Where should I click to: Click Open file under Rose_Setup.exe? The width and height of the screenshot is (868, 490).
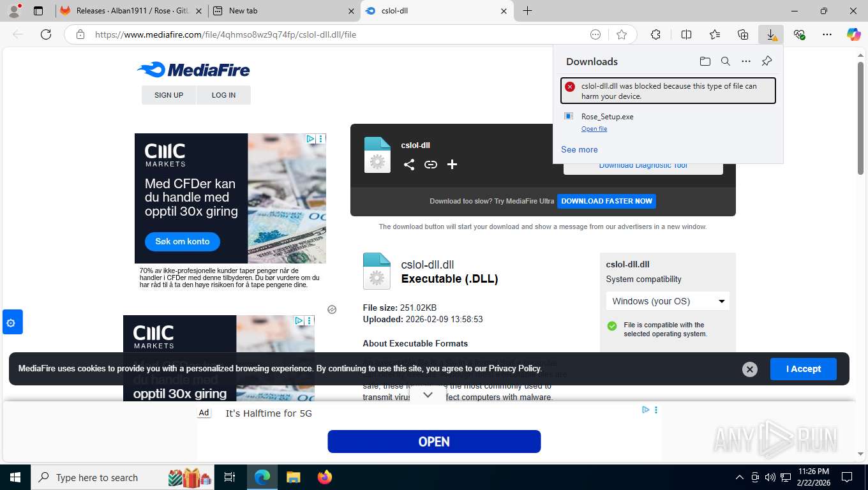594,129
